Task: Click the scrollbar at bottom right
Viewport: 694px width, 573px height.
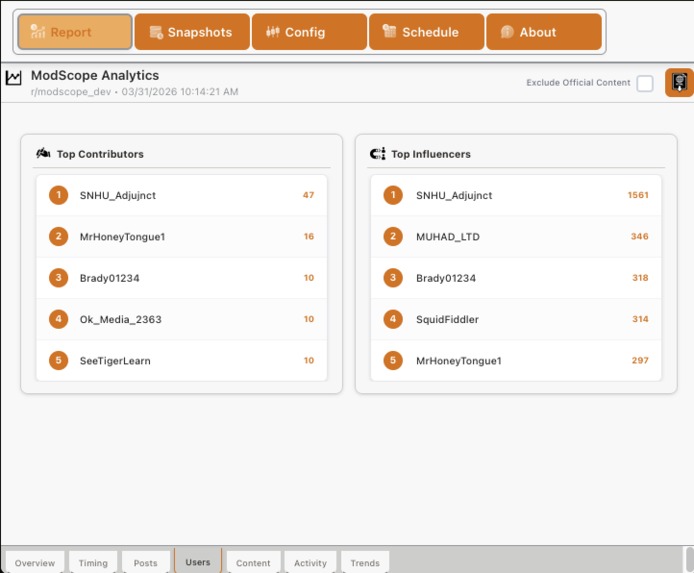Action: [690, 559]
